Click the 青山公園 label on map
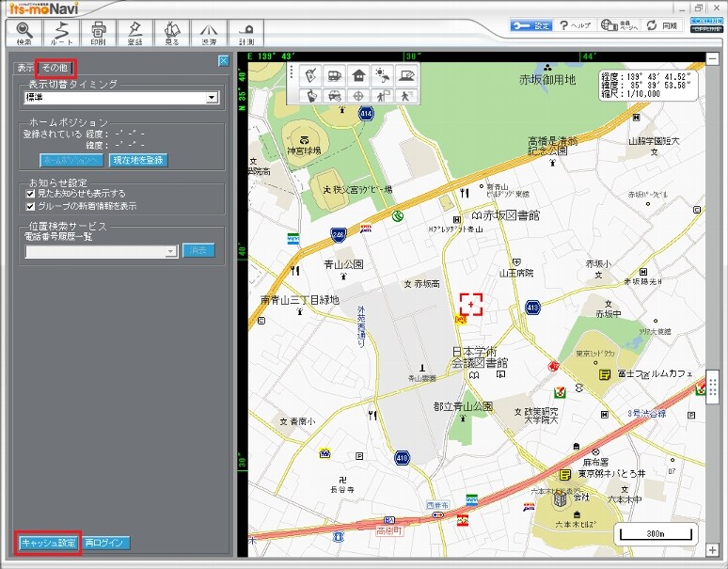Image resolution: width=728 pixels, height=569 pixels. pos(343,264)
